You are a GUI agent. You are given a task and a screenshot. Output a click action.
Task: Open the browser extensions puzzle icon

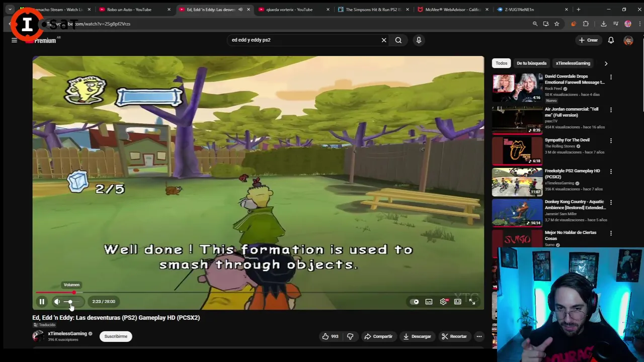(586, 24)
